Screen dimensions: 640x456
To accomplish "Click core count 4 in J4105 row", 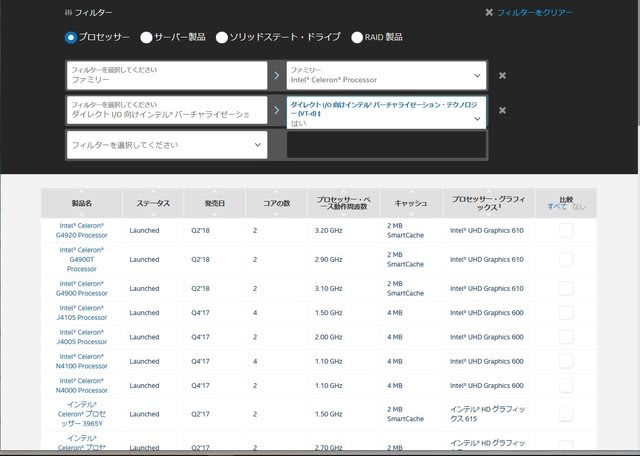I will 255,313.
